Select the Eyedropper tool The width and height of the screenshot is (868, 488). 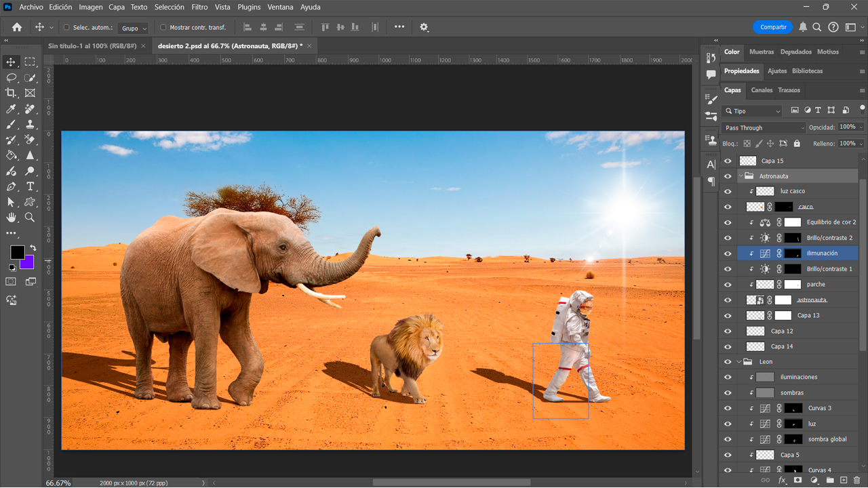click(11, 109)
